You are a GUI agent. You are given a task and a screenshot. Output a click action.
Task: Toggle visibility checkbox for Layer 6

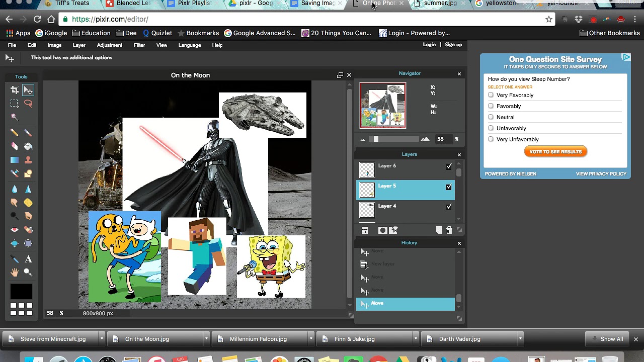[449, 166]
